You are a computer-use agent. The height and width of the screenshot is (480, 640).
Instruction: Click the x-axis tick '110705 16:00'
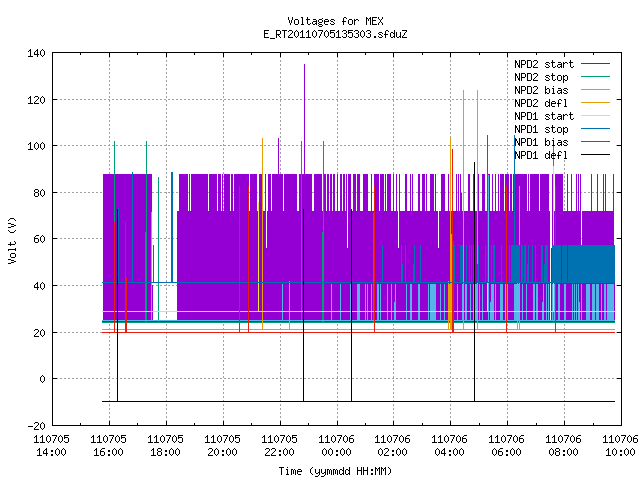tap(109, 446)
